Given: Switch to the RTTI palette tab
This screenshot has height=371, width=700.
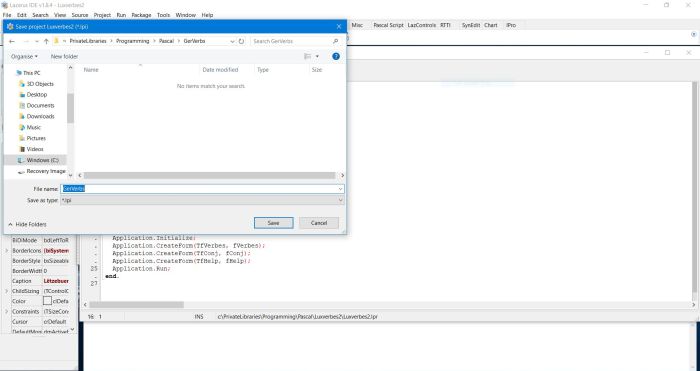Looking at the screenshot, I should click(x=445, y=25).
